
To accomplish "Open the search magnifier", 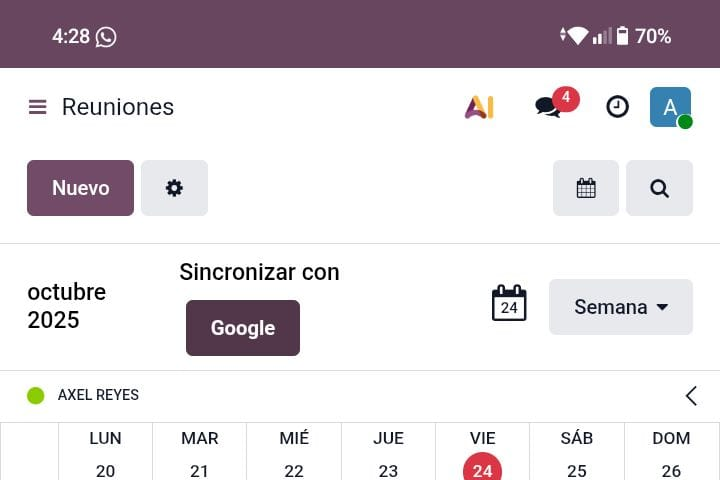I will [x=659, y=188].
